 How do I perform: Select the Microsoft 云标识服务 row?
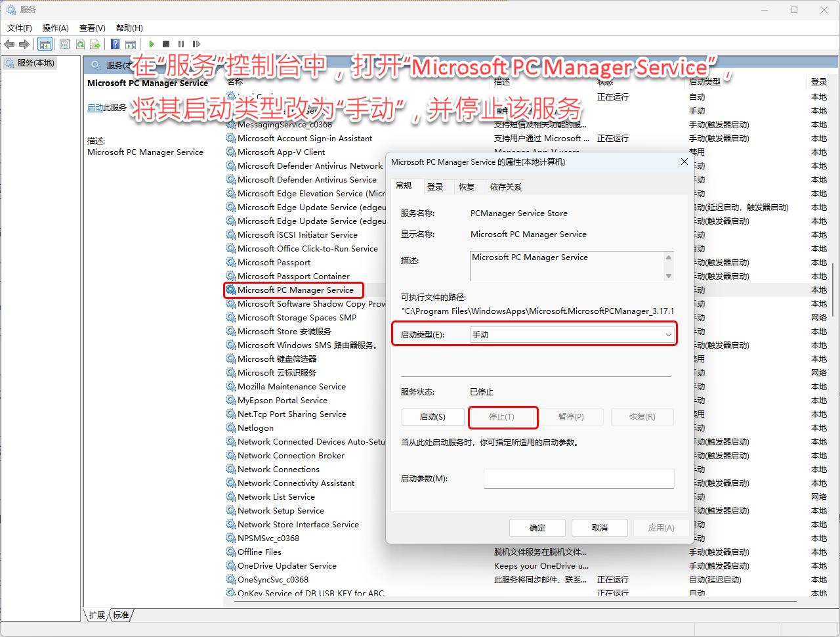(277, 372)
